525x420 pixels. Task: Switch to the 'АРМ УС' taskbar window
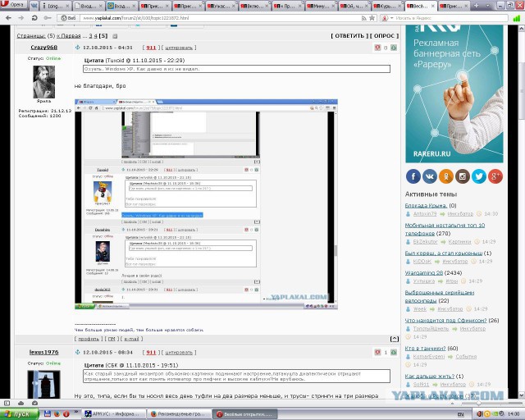(114, 414)
